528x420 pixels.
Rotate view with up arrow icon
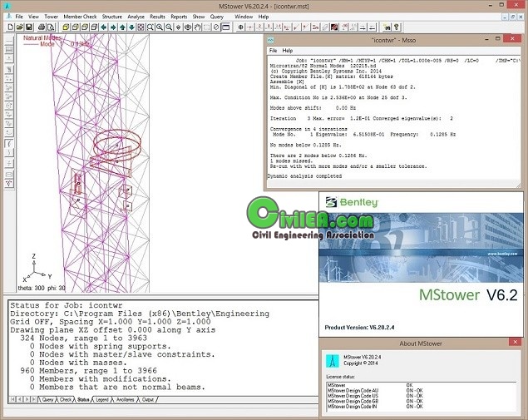click(122, 27)
